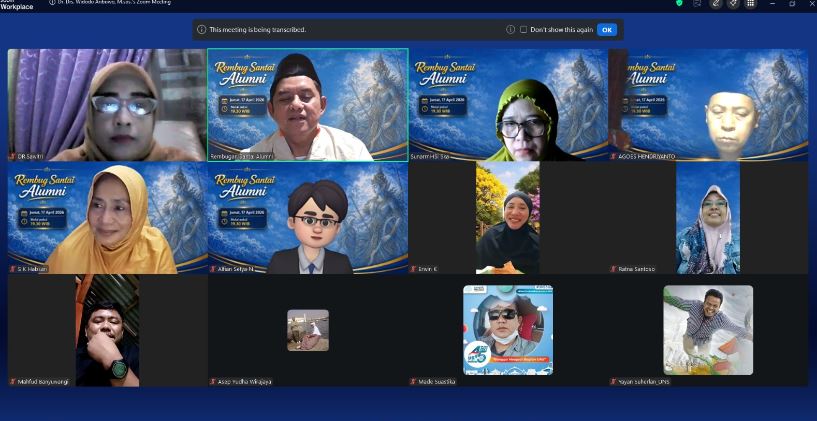Click Yayan Suherlan_UNS's profile picture
Screen dimensions: 817x421
pos(708,330)
